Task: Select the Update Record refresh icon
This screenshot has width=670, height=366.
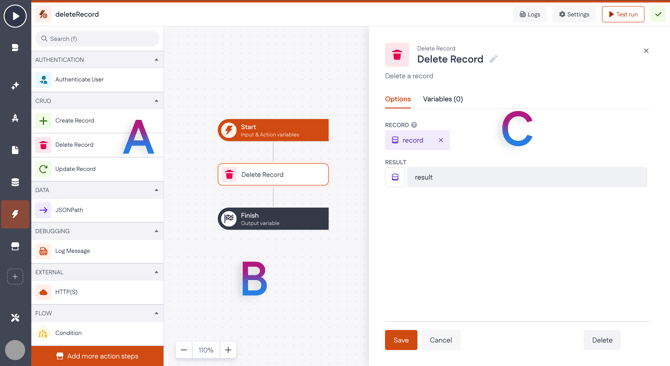Action: click(43, 169)
